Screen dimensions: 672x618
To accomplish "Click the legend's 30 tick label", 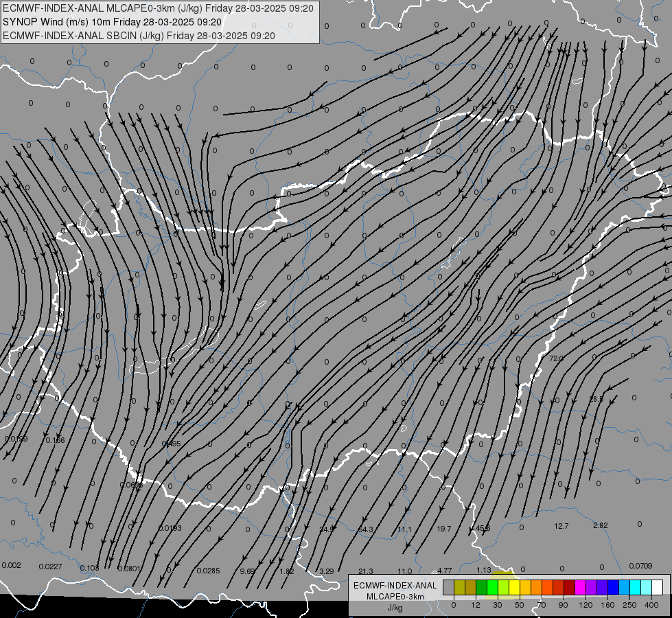I will pyautogui.click(x=498, y=605).
